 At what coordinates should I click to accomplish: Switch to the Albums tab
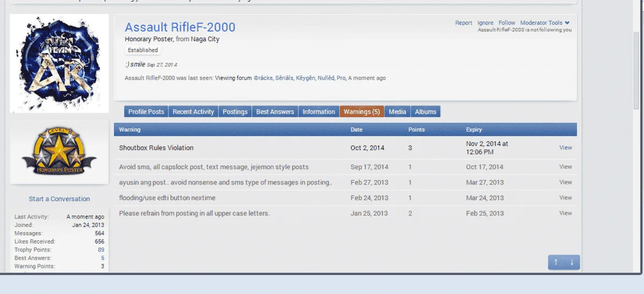(x=426, y=112)
